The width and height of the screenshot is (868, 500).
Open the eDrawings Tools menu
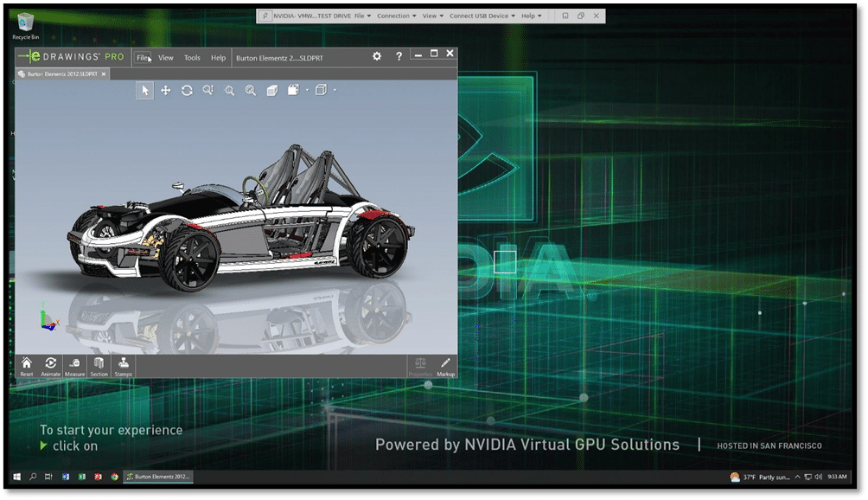tap(192, 58)
